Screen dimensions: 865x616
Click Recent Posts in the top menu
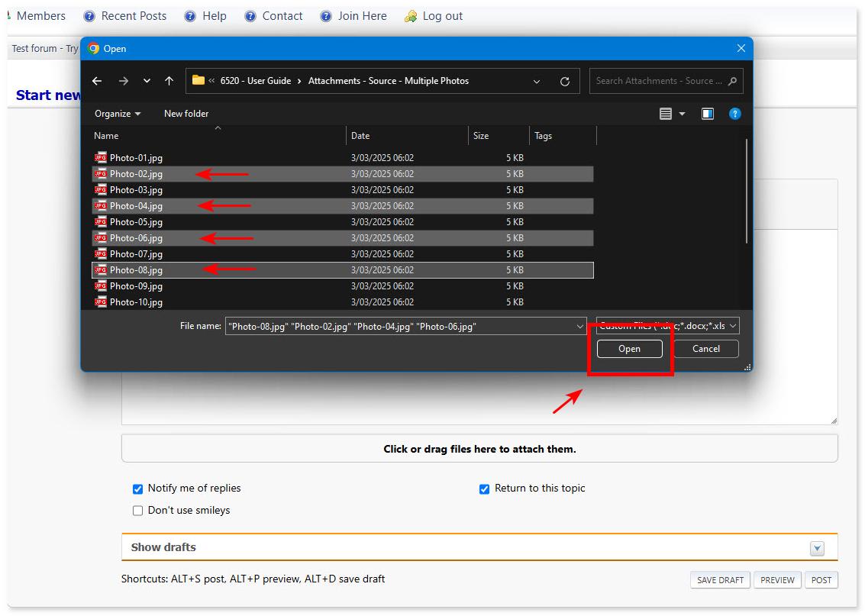pyautogui.click(x=134, y=15)
